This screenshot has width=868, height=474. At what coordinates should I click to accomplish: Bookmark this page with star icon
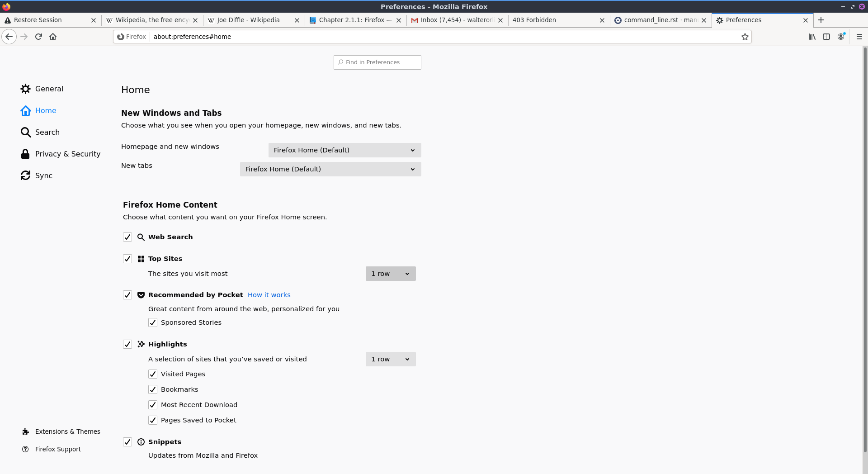point(745,37)
